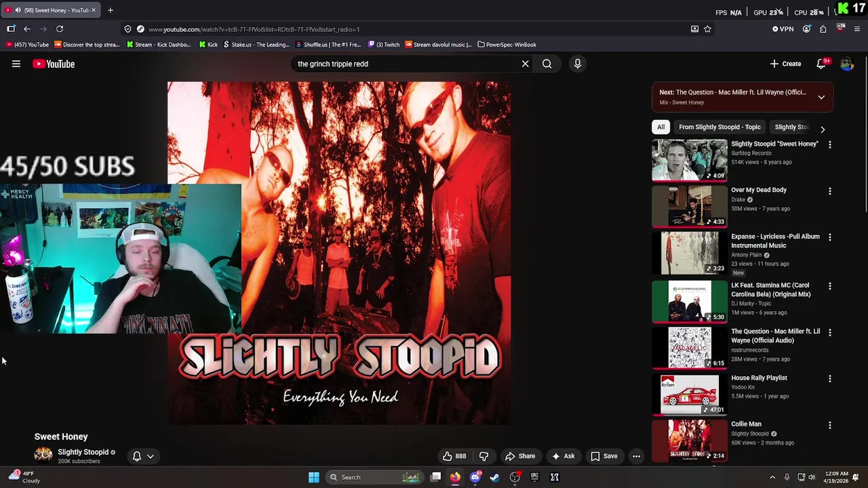The width and height of the screenshot is (868, 488).
Task: Play LK Feat. Stamina MC video
Action: (689, 301)
